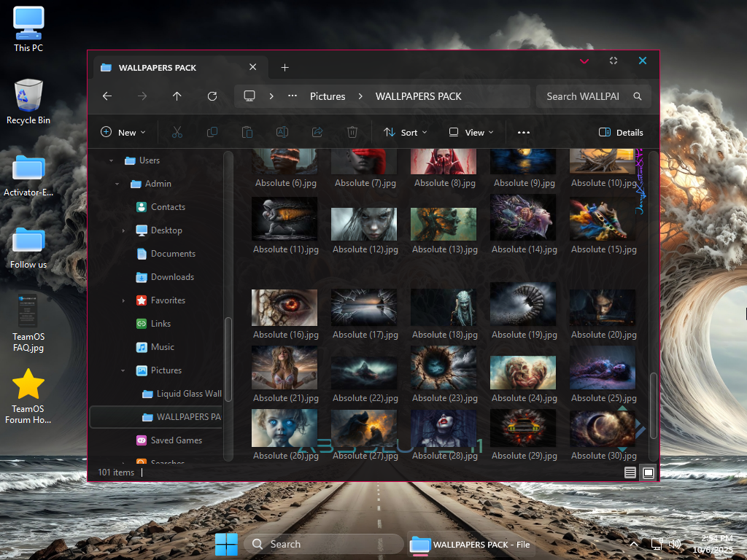Screen dimensions: 747x560
Task: Click the Rename icon in toolbar
Action: tap(282, 132)
